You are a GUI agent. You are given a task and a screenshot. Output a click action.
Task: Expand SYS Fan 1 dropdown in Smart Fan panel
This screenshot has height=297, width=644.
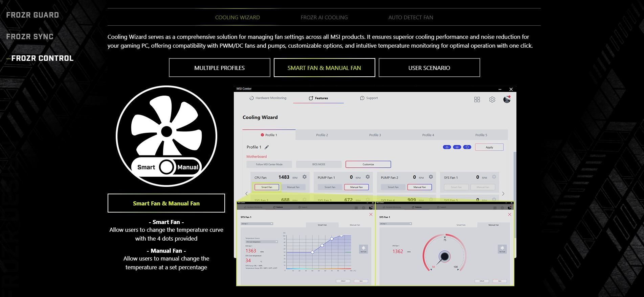(257, 224)
